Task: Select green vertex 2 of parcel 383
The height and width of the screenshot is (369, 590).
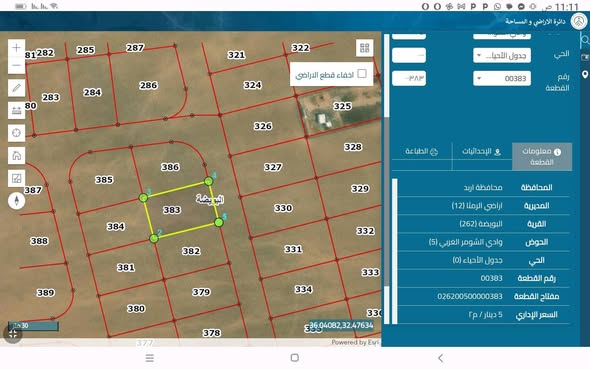Action: tap(154, 238)
